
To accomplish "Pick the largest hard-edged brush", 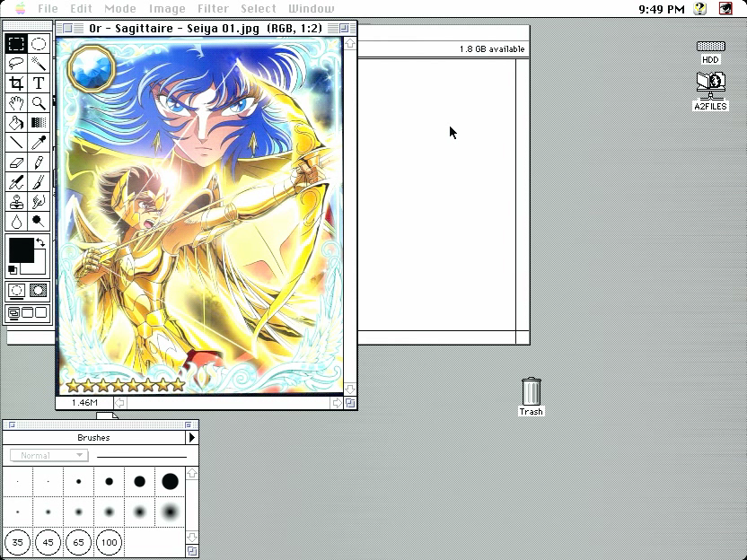I will tap(170, 481).
